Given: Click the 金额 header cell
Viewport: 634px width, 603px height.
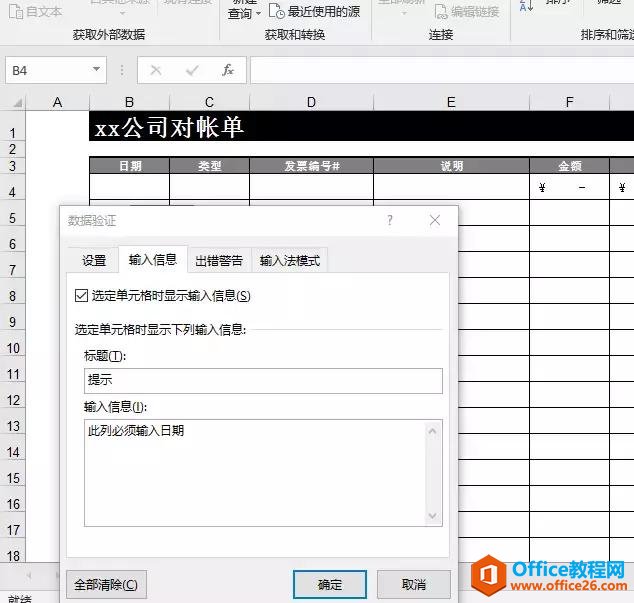Looking at the screenshot, I should tap(569, 166).
